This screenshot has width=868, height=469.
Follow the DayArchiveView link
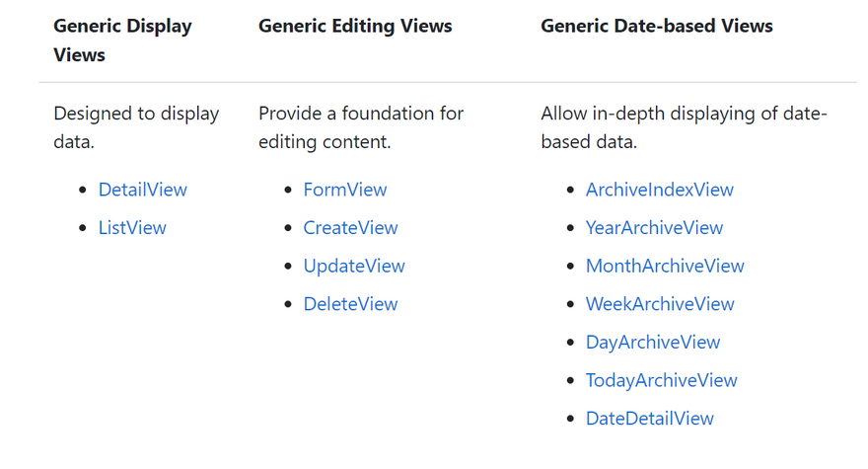pyautogui.click(x=653, y=343)
